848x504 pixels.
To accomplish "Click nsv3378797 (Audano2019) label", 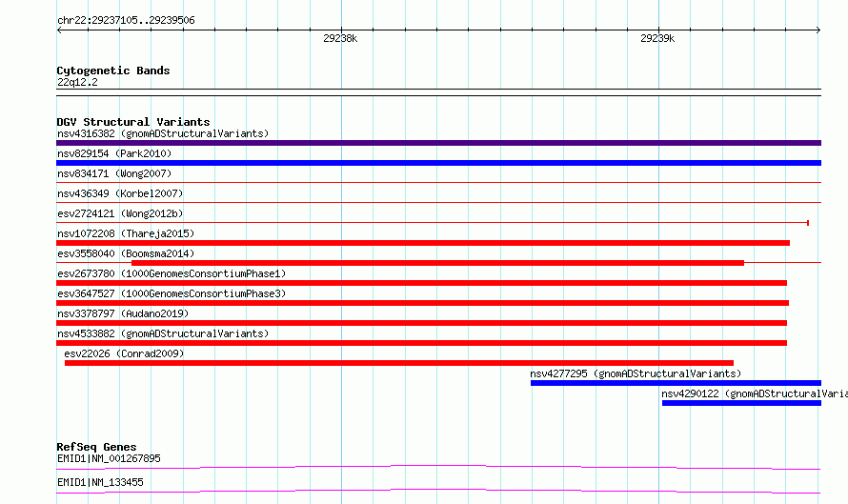I will point(123,313).
